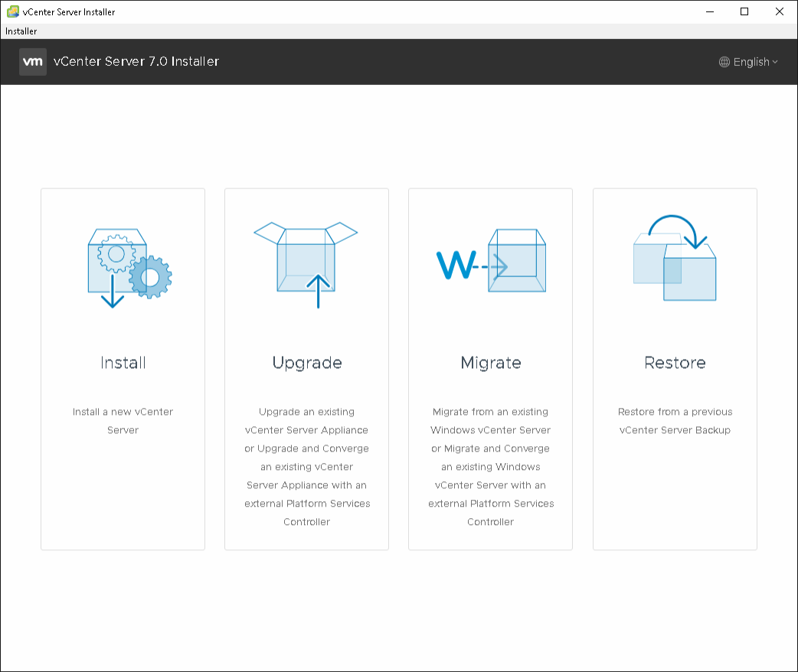798x672 pixels.
Task: Click the Upgrade open box icon
Action: click(x=306, y=264)
